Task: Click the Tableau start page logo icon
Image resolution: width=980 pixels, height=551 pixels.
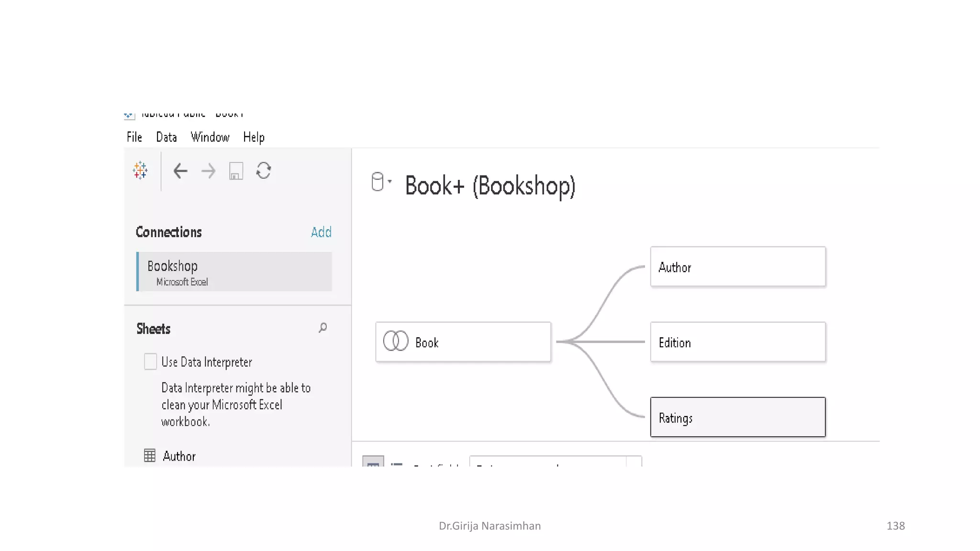Action: tap(140, 170)
